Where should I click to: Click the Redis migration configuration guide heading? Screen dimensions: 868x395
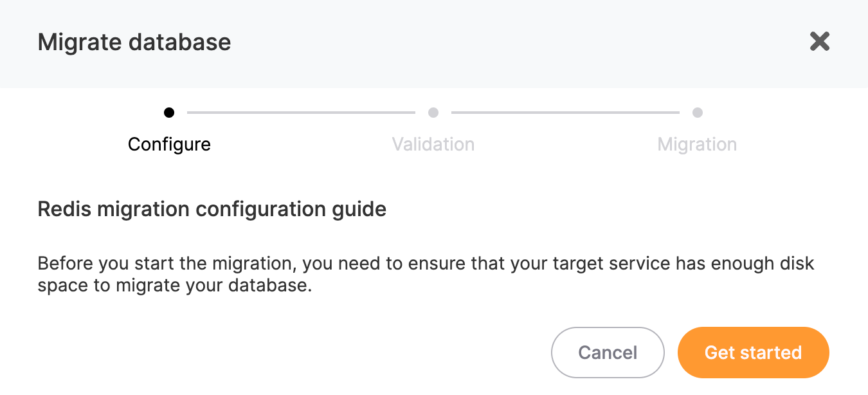click(212, 209)
